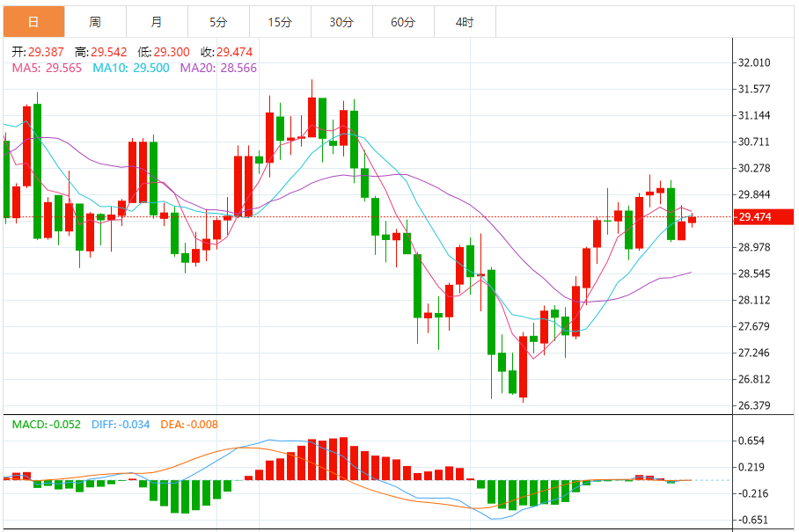The height and width of the screenshot is (532, 799).
Task: Click the 31.144 price axis label
Action: pos(754,115)
